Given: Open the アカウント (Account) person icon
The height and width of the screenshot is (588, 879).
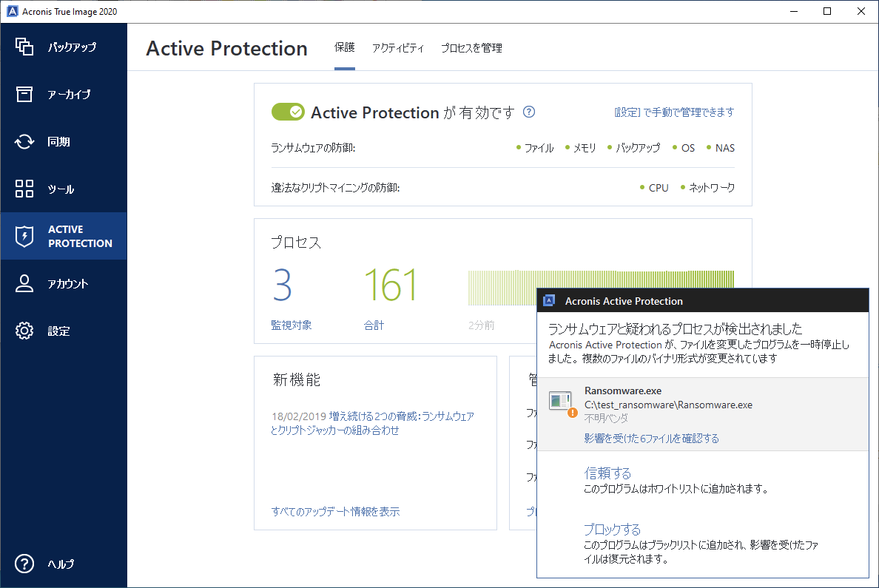Looking at the screenshot, I should click(24, 283).
